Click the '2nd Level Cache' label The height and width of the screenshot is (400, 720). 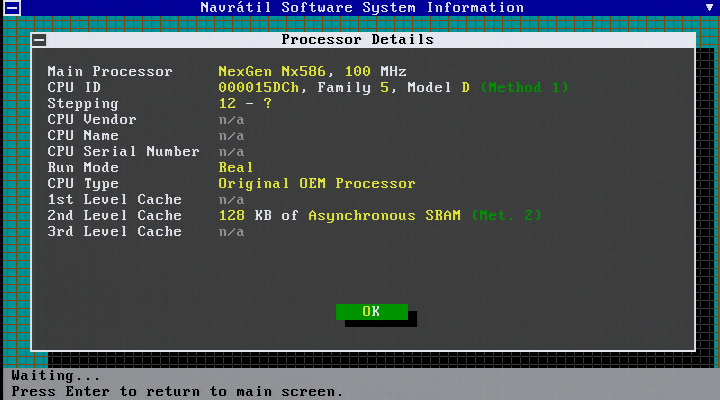pos(114,215)
